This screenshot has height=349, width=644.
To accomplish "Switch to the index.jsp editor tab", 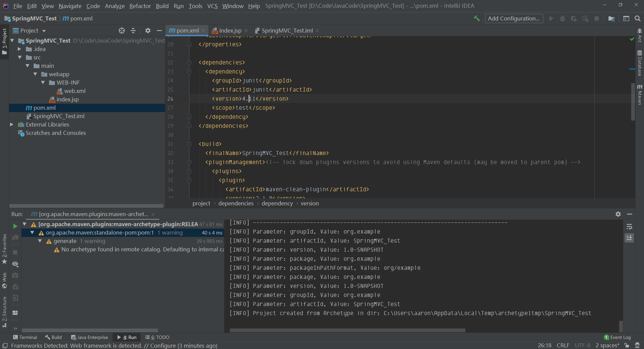I will pos(230,31).
